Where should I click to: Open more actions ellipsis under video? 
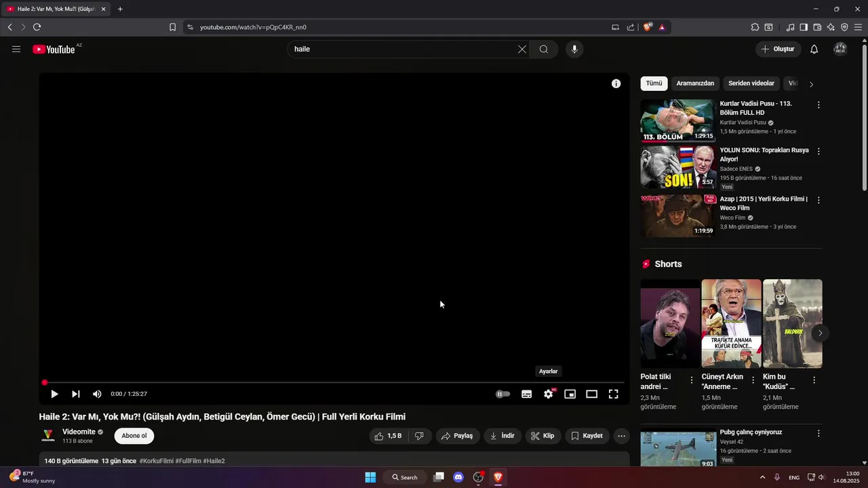tap(621, 436)
